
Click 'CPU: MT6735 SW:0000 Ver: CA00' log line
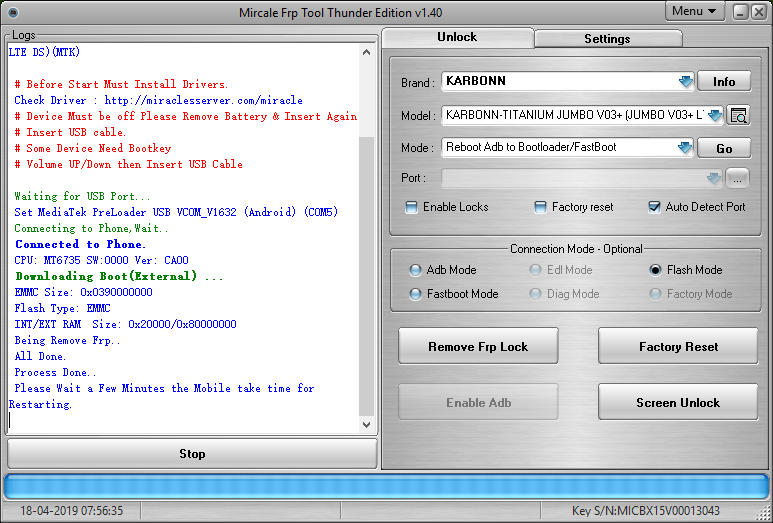tap(101, 260)
